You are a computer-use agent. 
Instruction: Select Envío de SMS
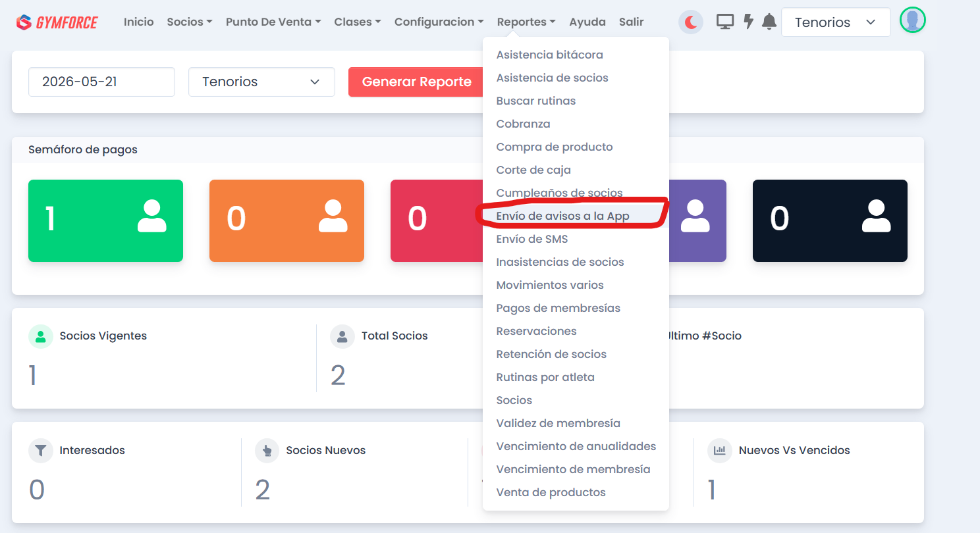pyautogui.click(x=576, y=239)
